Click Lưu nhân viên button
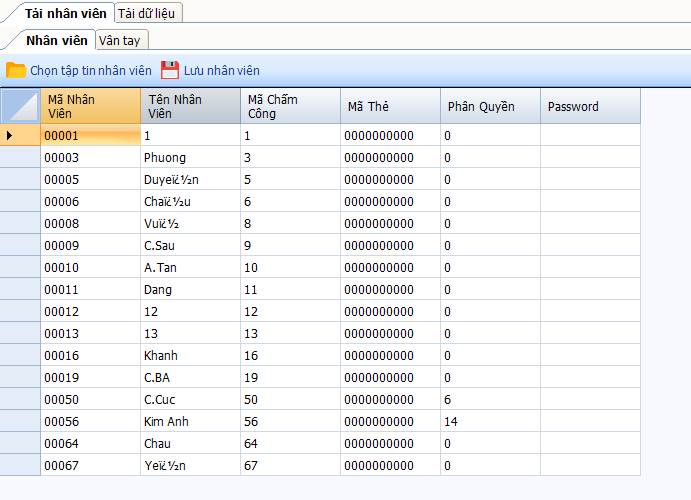691x500 pixels. [221, 71]
